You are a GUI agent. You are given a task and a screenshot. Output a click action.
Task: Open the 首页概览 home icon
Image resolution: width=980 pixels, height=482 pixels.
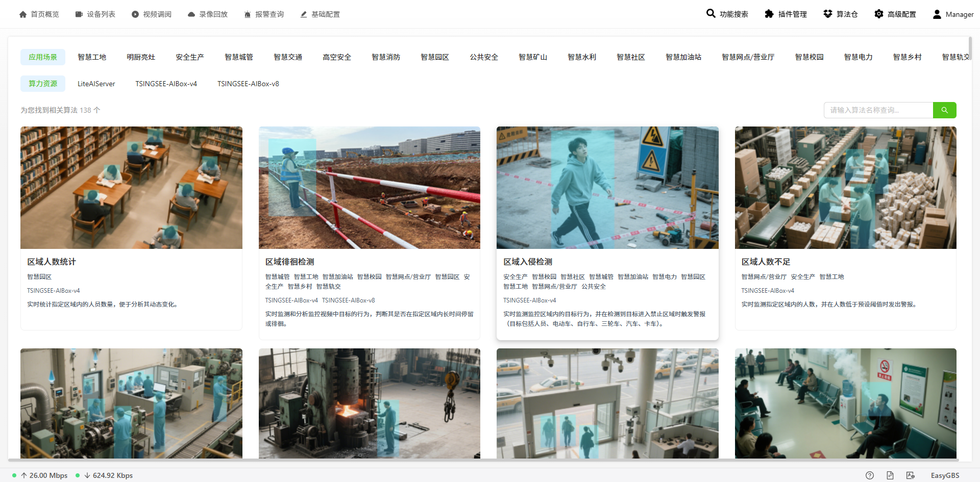tap(23, 14)
